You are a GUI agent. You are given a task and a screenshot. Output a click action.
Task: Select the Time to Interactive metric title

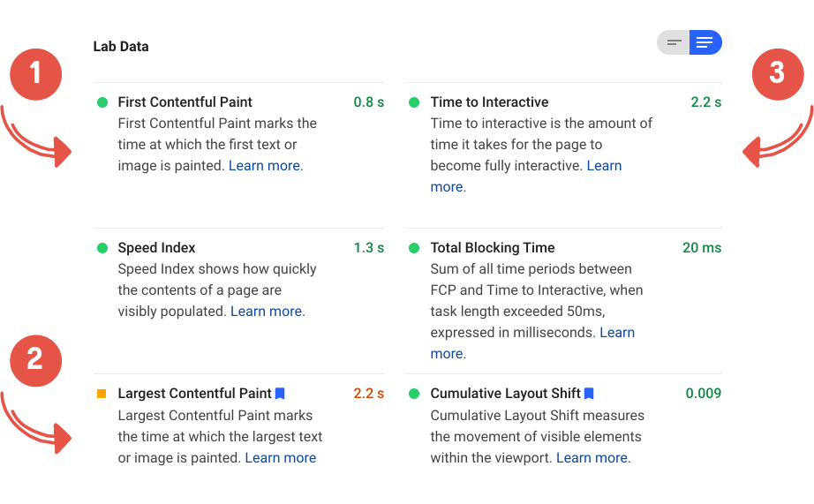pyautogui.click(x=489, y=102)
